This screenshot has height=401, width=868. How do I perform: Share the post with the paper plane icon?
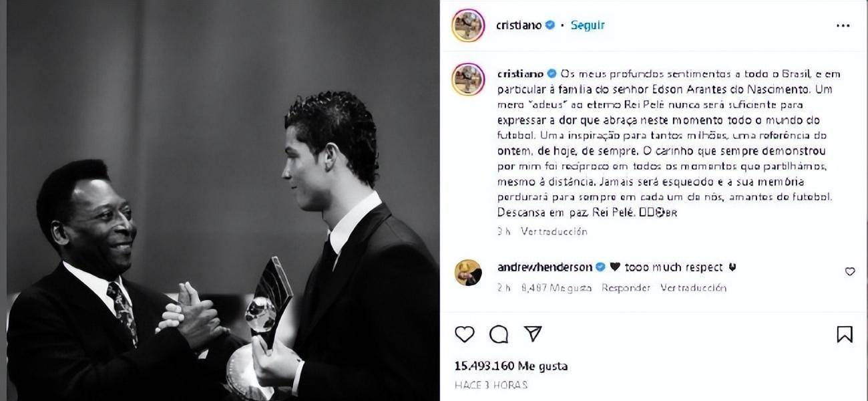tap(532, 333)
